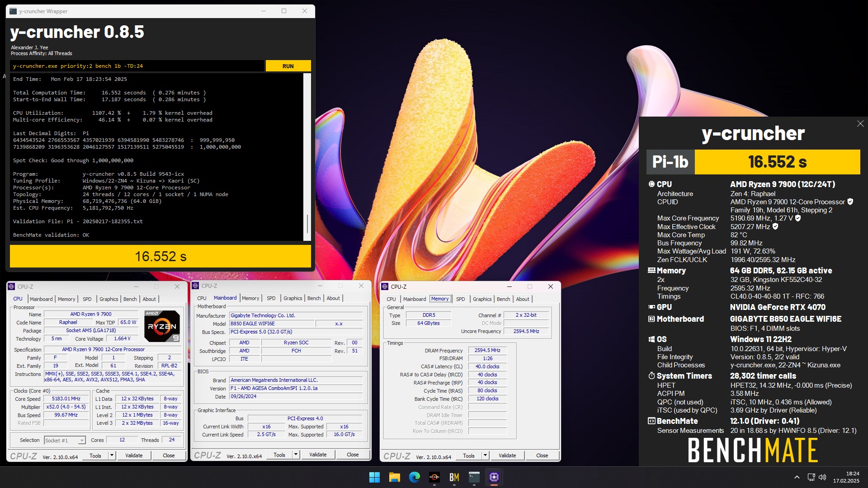Screen dimensions: 868x488
Task: Click the CAS# Latency 40.0 clocks value
Action: pyautogui.click(x=487, y=366)
